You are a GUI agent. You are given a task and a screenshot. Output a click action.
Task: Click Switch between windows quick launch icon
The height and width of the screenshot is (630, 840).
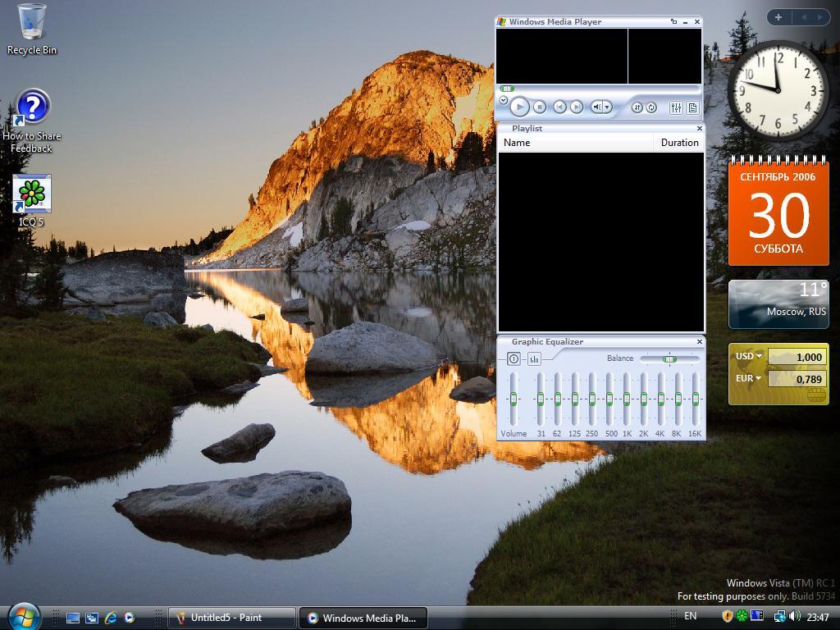click(92, 618)
